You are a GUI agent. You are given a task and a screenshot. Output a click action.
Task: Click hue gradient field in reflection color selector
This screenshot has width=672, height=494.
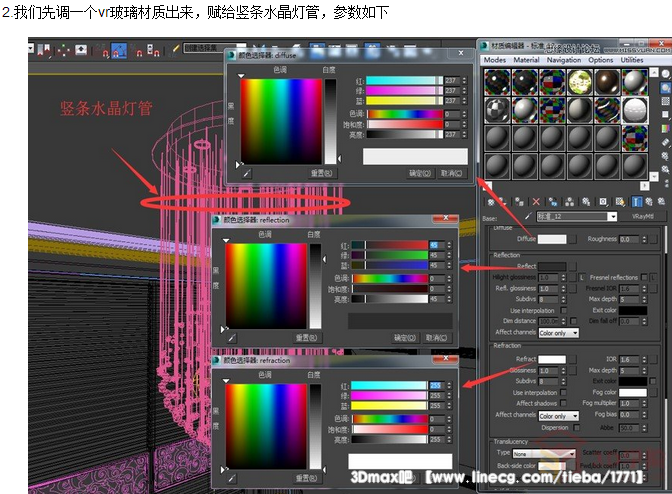266,286
